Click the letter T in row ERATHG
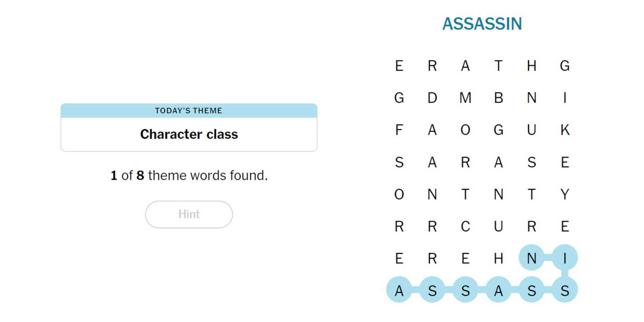The height and width of the screenshot is (322, 644). 498,66
